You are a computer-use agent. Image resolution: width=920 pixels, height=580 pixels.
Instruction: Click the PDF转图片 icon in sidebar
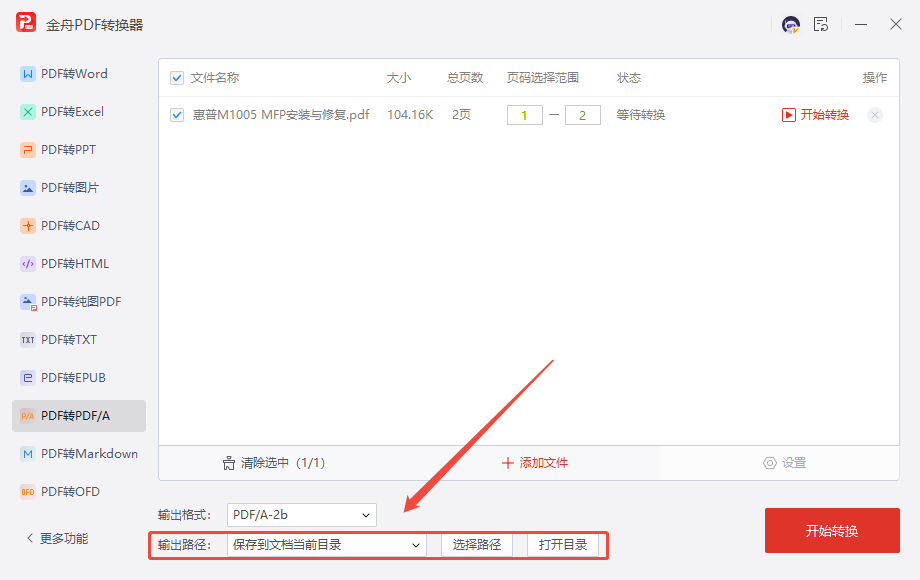point(28,188)
